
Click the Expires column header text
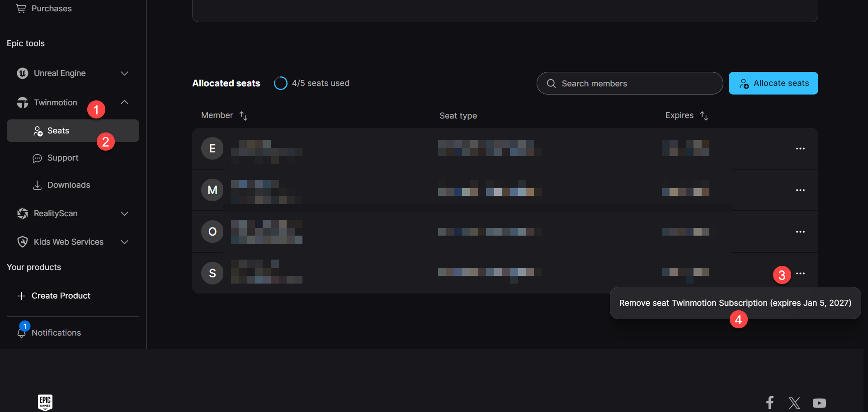[x=679, y=115]
